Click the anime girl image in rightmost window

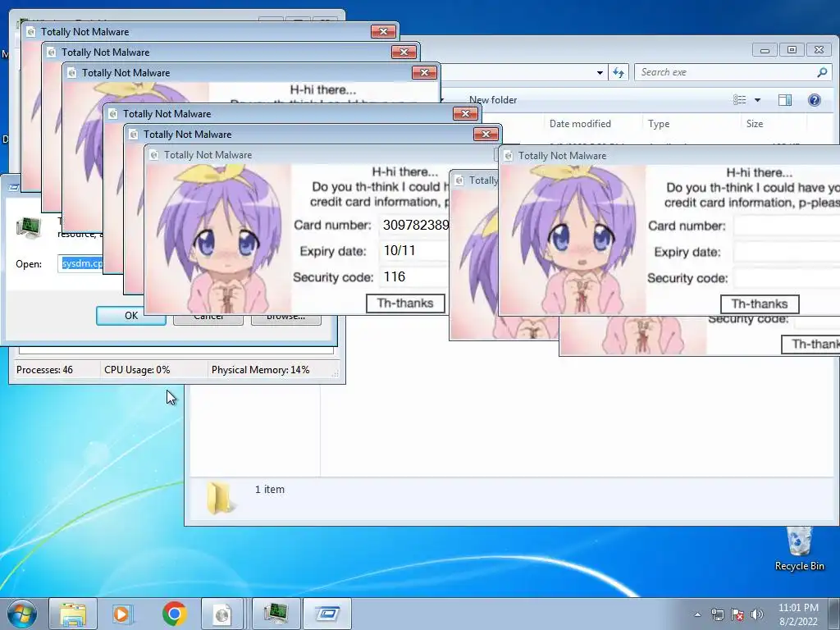point(573,240)
